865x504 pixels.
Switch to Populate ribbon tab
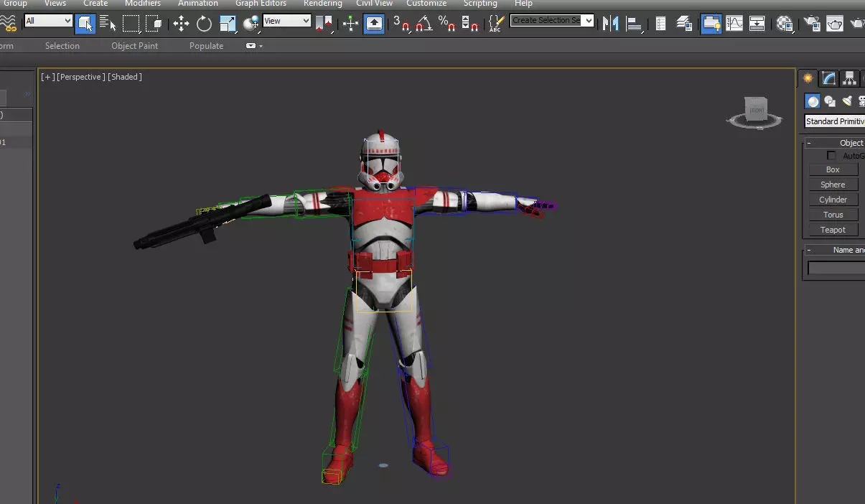coord(206,46)
